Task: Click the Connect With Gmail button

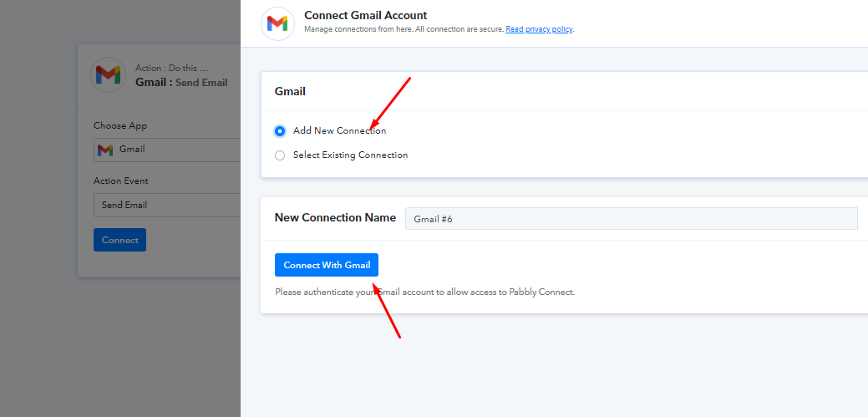Action: [327, 265]
